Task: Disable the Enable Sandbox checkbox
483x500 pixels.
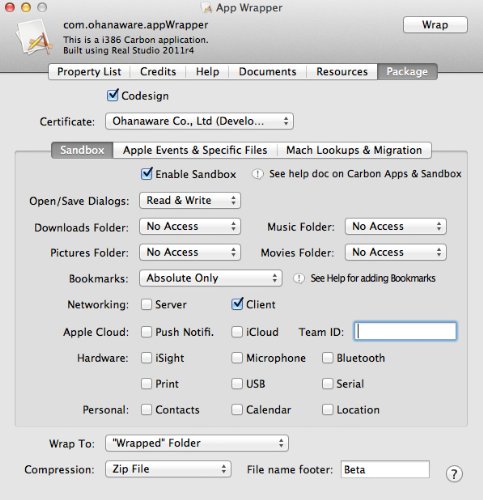Action: coord(147,174)
